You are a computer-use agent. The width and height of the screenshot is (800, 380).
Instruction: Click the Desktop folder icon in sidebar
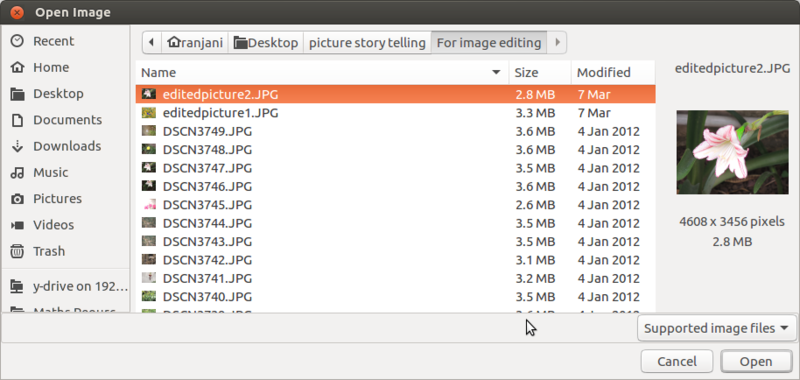click(17, 94)
